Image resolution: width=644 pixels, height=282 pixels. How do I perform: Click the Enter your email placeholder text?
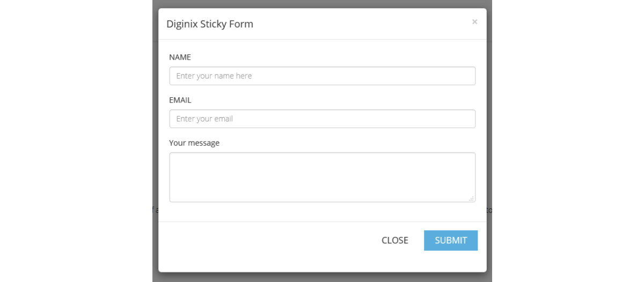[204, 119]
